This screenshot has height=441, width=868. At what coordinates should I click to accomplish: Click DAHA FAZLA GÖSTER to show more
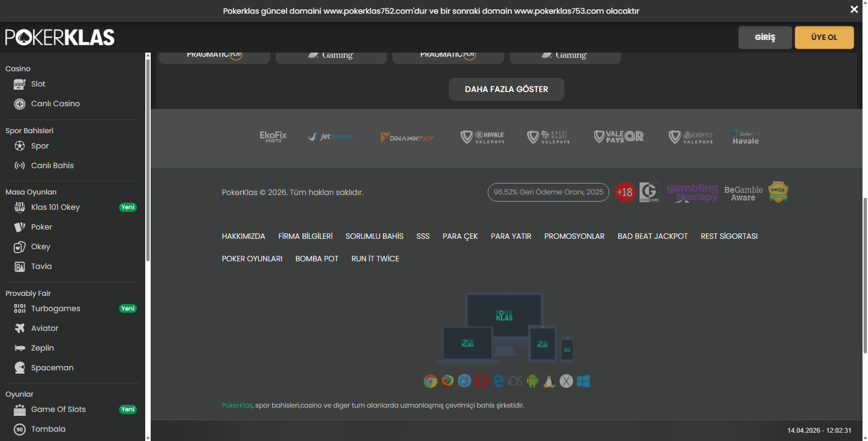(506, 89)
